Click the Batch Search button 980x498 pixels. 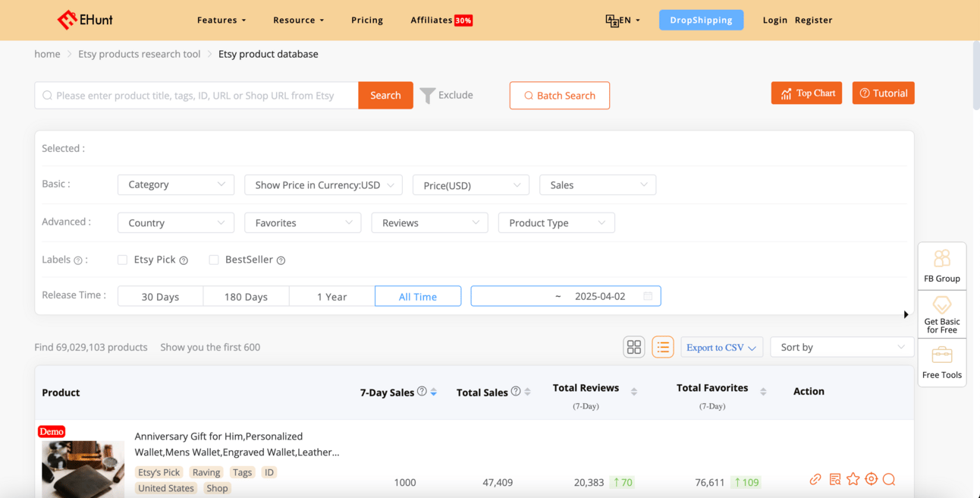pos(560,96)
